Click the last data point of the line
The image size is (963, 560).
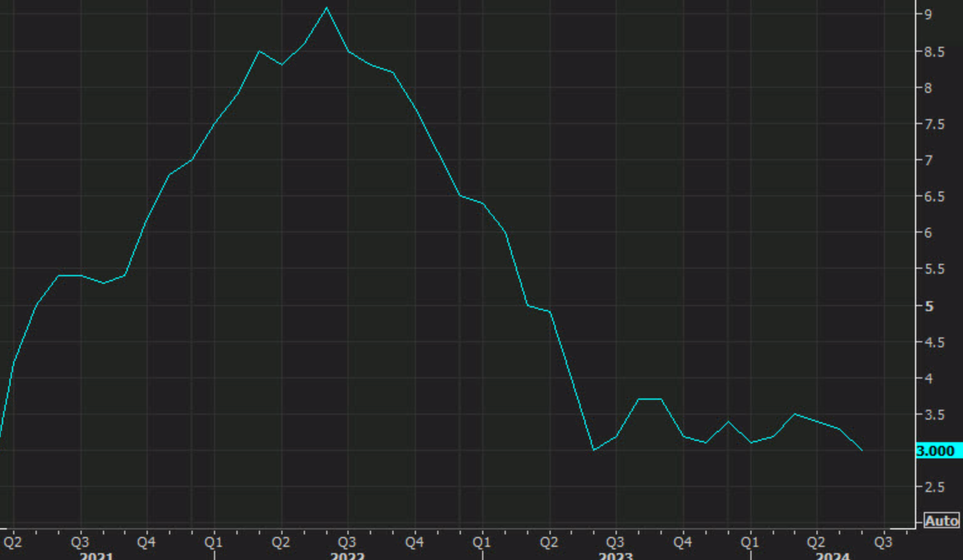[862, 450]
